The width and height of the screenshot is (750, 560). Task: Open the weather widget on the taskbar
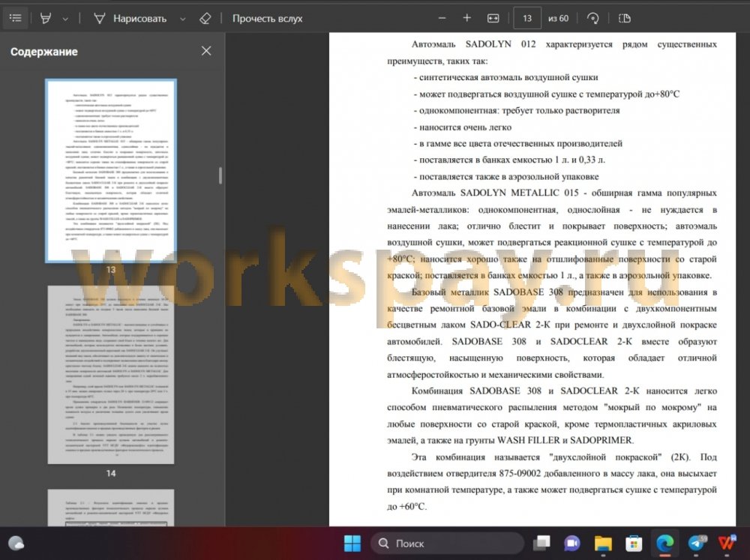click(16, 544)
